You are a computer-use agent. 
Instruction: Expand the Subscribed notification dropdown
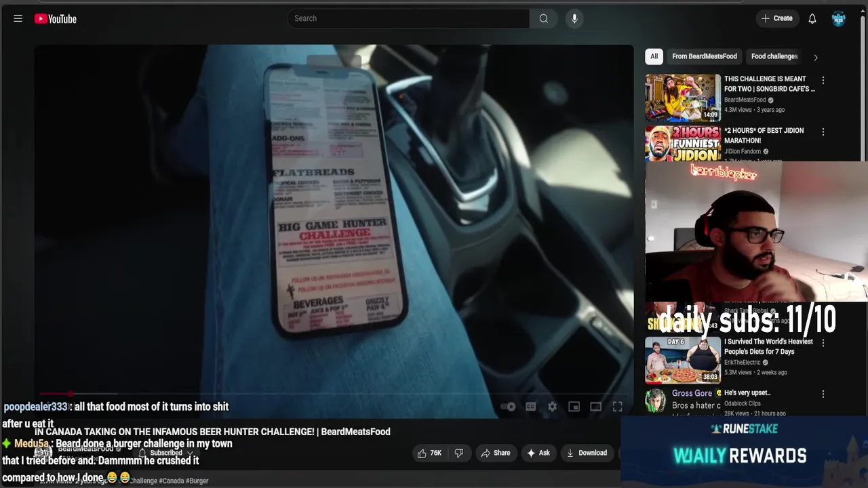pyautogui.click(x=166, y=453)
